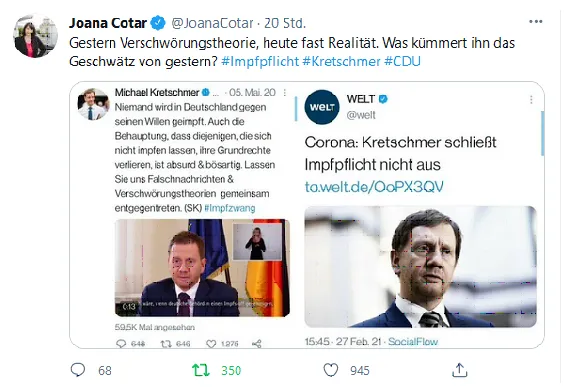The image size is (581, 387).
Task: Click the green retweet icon
Action: tap(200, 370)
